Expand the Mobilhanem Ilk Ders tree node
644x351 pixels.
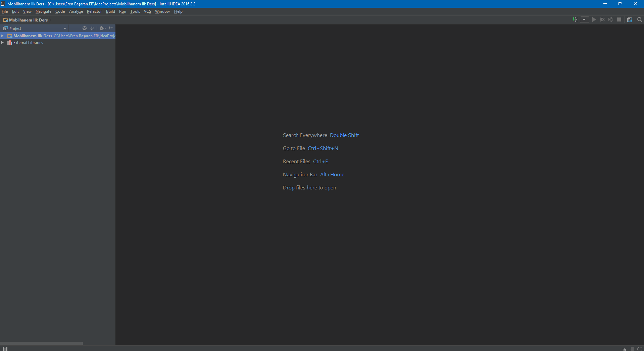pyautogui.click(x=2, y=36)
